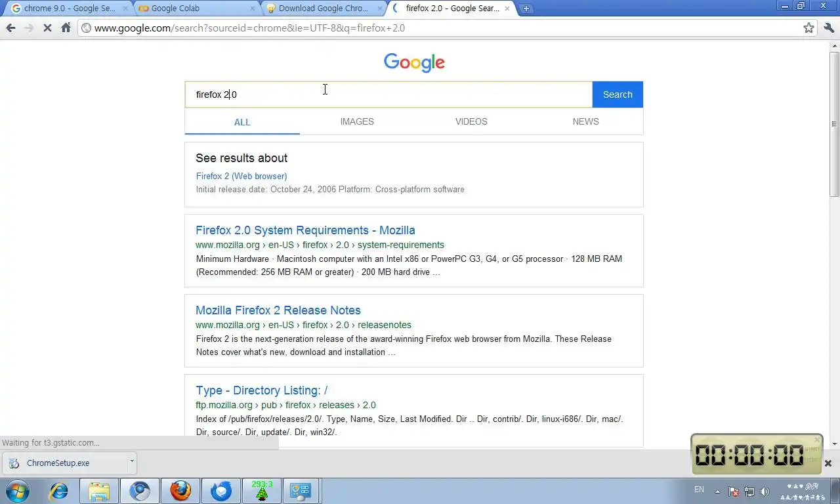
Task: Click the Action Center flag tray icon
Action: pyautogui.click(x=734, y=492)
